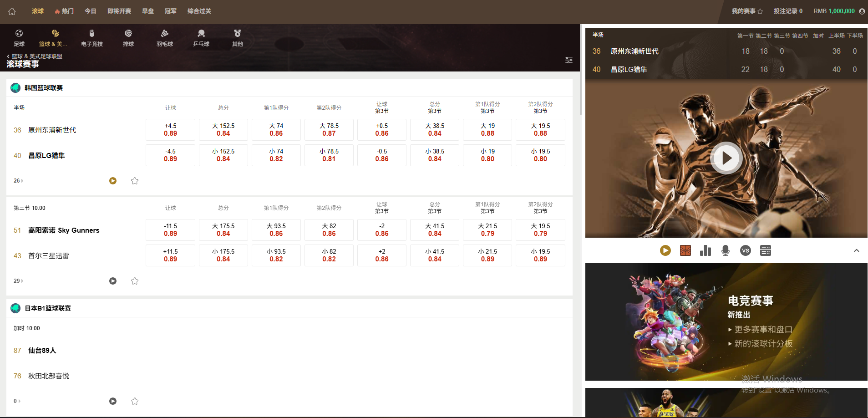Switch to the 早盘 tab

(x=148, y=11)
